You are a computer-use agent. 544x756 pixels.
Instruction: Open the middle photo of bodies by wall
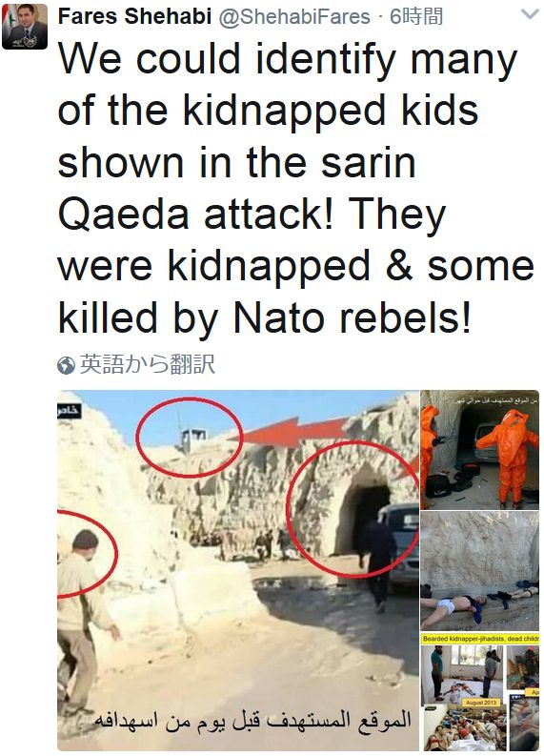pos(480,570)
